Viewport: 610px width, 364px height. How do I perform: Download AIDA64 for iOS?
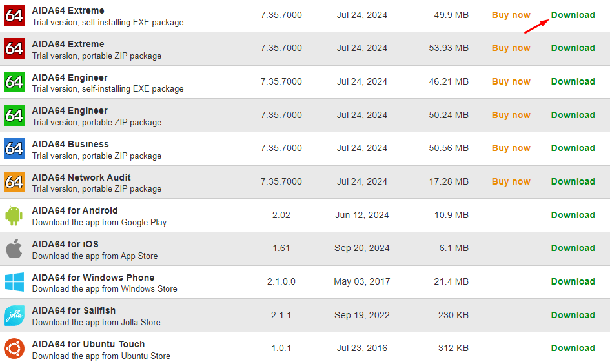pyautogui.click(x=573, y=248)
